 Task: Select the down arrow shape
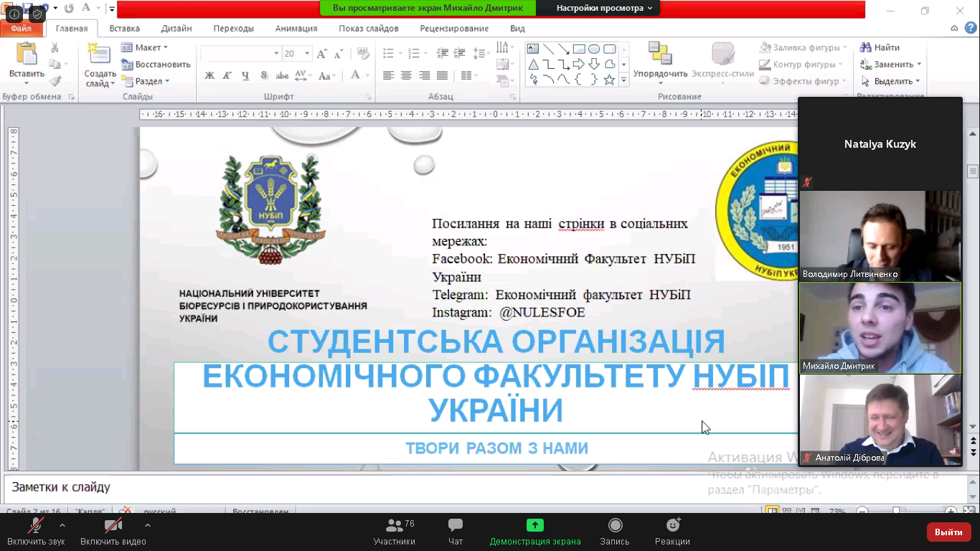[594, 65]
